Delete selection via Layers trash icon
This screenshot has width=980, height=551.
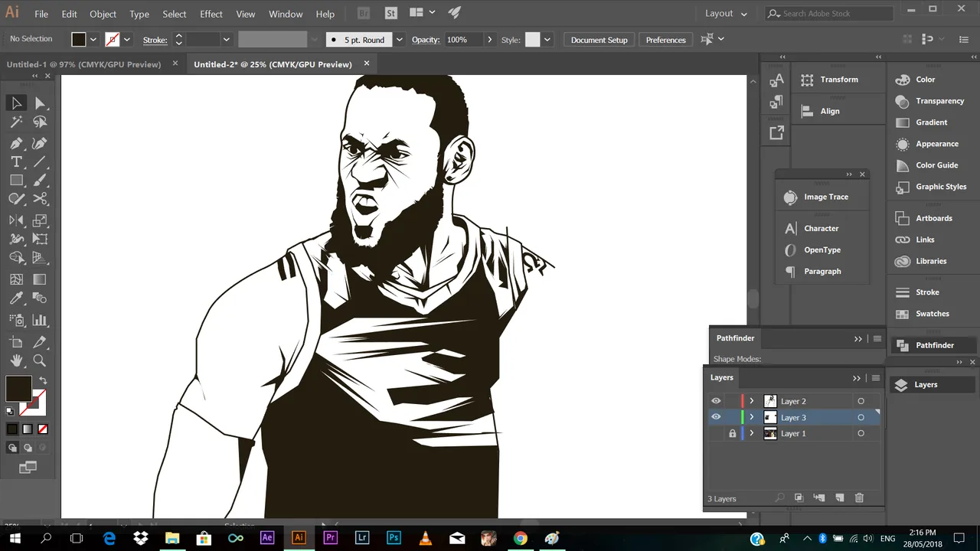point(859,498)
